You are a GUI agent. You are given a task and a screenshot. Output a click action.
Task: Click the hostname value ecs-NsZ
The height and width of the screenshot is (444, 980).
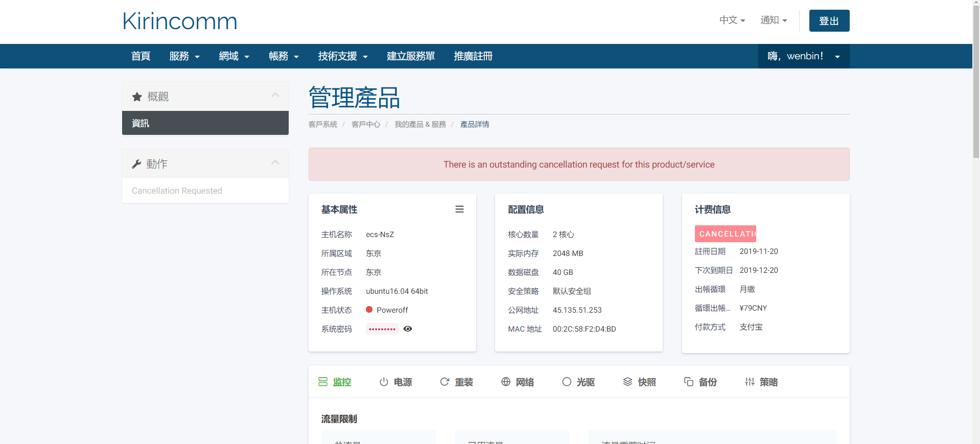pos(380,235)
